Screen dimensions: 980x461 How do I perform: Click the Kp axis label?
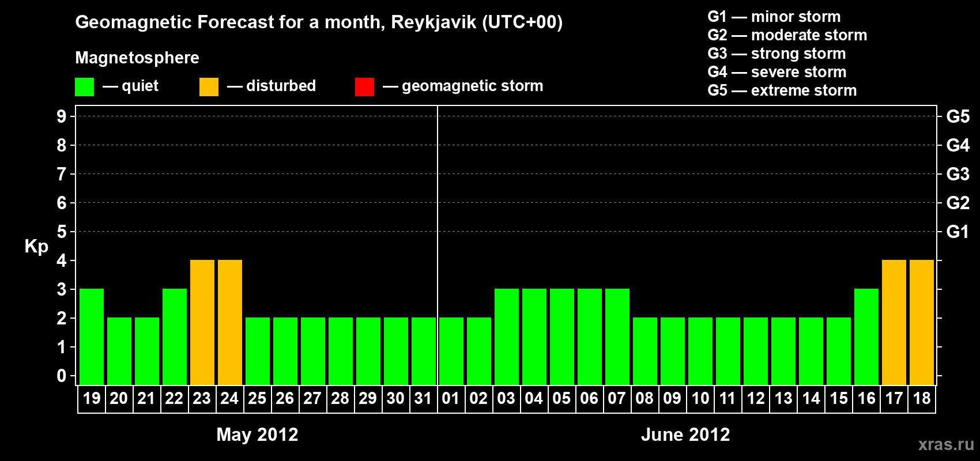[36, 247]
